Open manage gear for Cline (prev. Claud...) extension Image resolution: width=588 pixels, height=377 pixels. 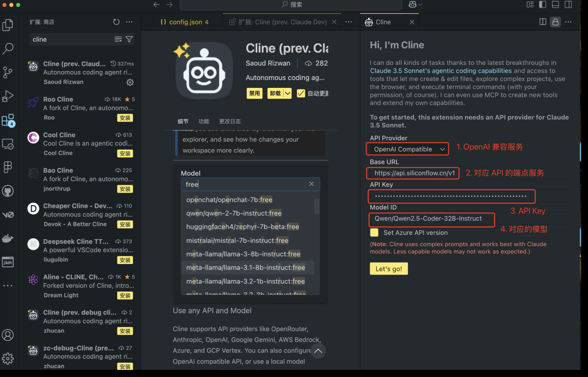click(130, 82)
